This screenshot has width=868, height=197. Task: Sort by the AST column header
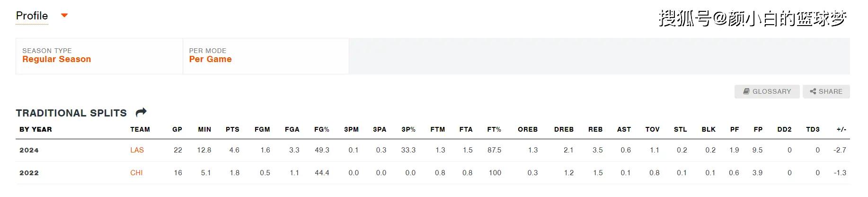(624, 129)
